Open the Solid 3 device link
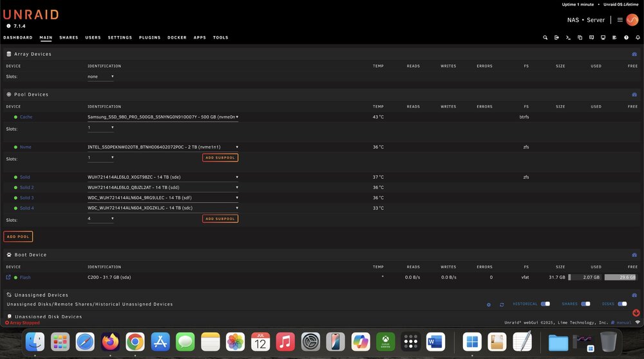Image resolution: width=644 pixels, height=359 pixels. click(x=26, y=198)
